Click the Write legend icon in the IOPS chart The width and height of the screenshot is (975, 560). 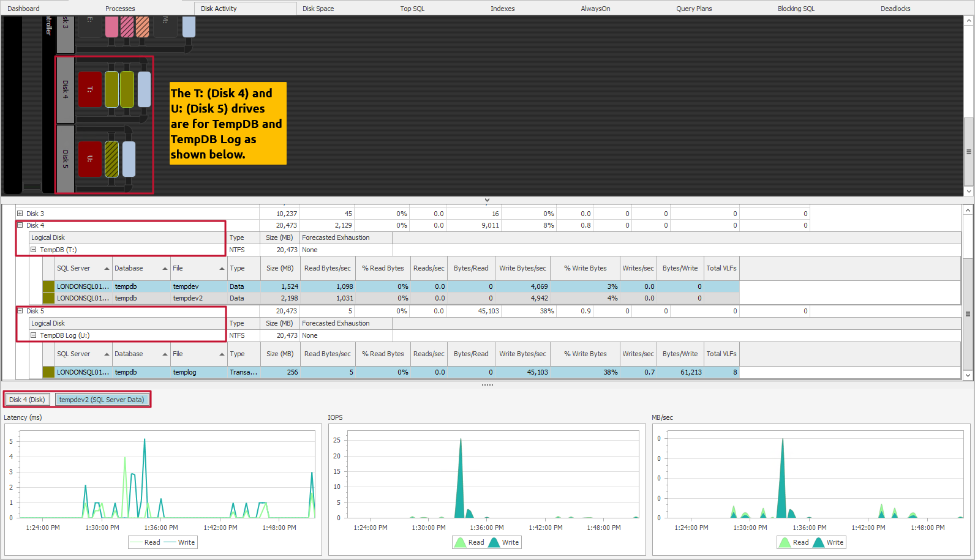494,542
